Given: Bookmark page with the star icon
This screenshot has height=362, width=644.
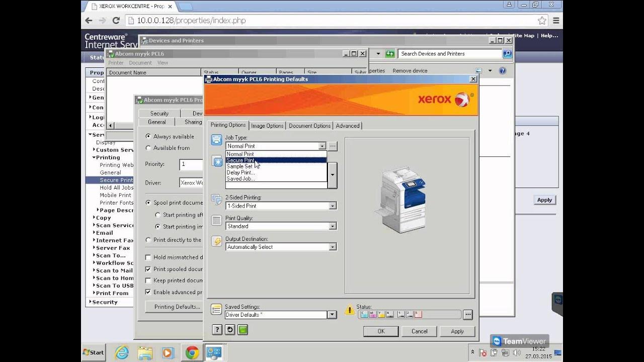Looking at the screenshot, I should pyautogui.click(x=542, y=21).
